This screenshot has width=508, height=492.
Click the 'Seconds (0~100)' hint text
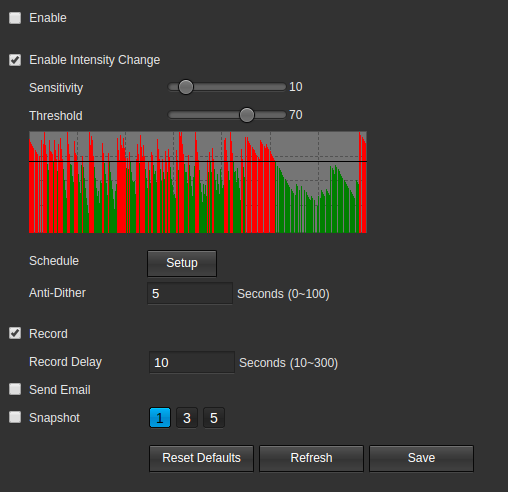click(283, 294)
